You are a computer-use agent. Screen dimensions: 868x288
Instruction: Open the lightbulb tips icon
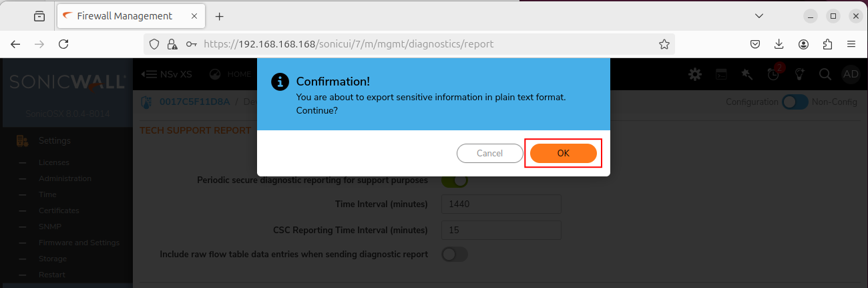click(799, 74)
